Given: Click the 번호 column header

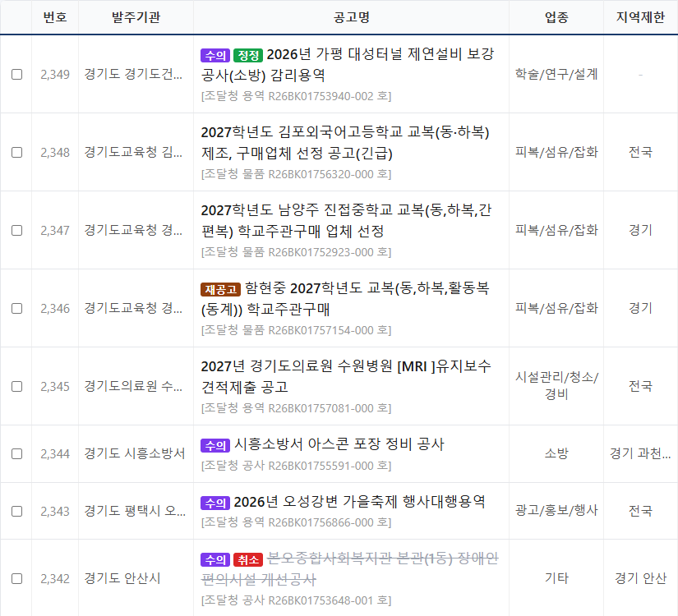Looking at the screenshot, I should click(x=55, y=17).
